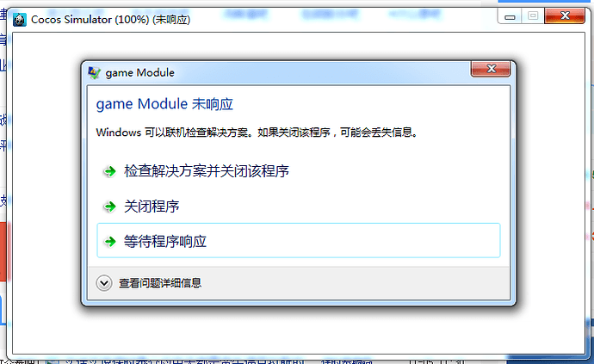Click the green arrow beside 关闭程序
Viewport: 594px width, 364px height.
pos(110,207)
